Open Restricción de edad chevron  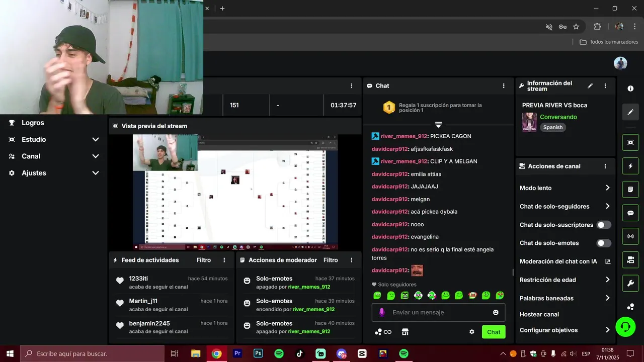point(607,280)
